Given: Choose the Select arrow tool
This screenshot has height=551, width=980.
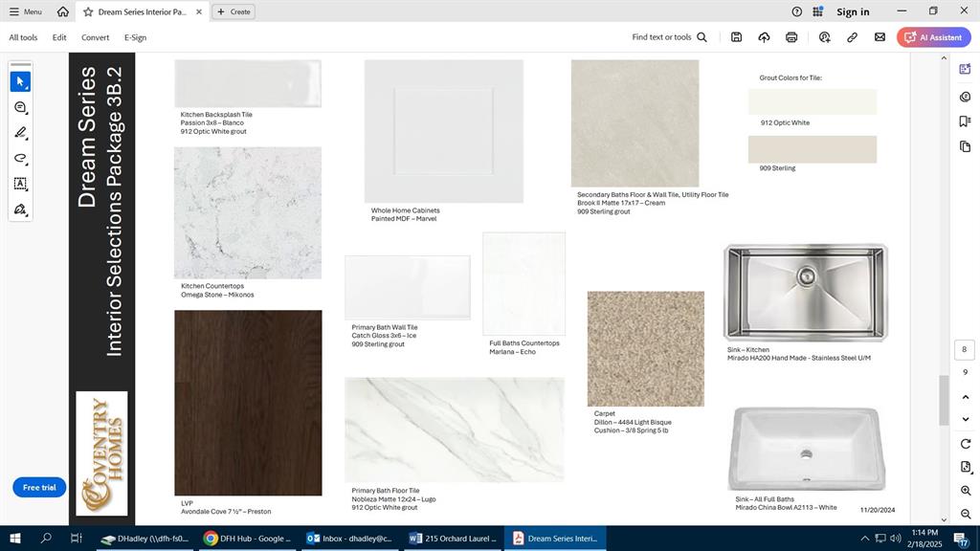Looking at the screenshot, I should coord(21,82).
